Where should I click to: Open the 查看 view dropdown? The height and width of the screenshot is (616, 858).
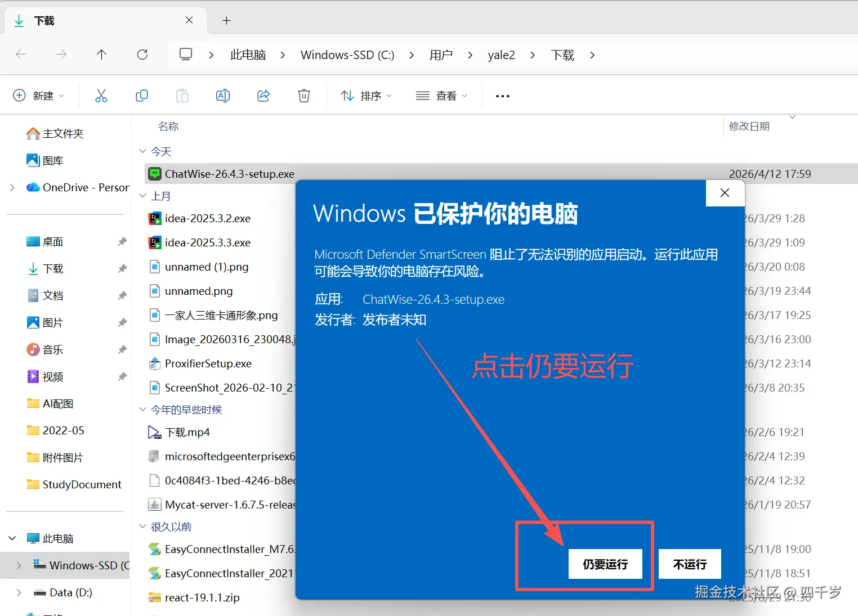pyautogui.click(x=442, y=95)
